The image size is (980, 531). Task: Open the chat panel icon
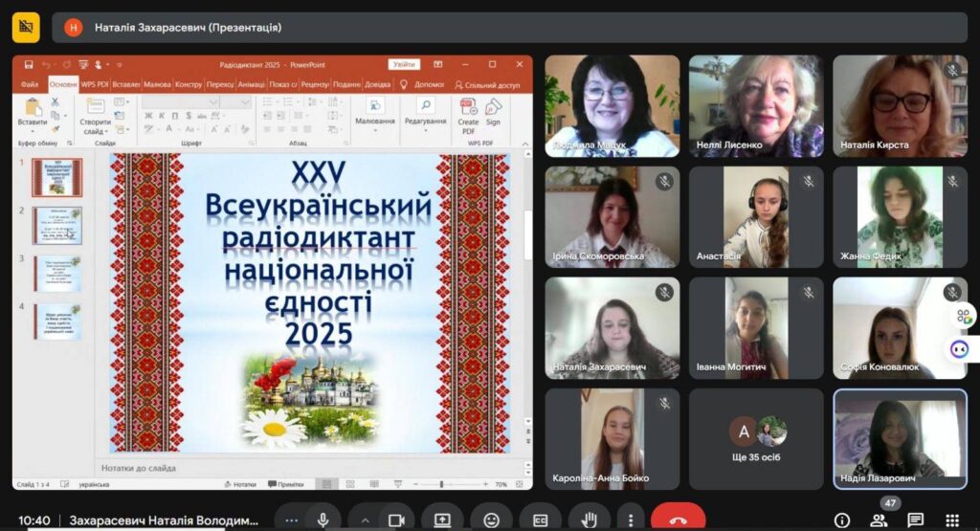click(916, 520)
